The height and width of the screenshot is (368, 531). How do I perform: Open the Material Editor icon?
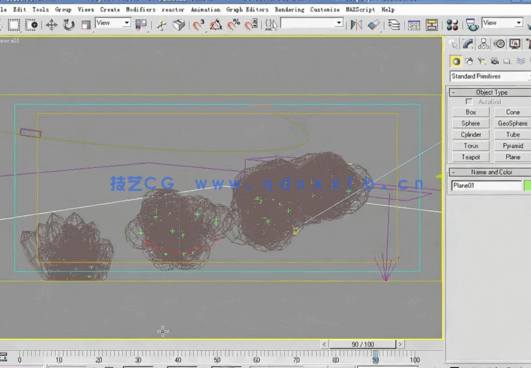pos(452,25)
